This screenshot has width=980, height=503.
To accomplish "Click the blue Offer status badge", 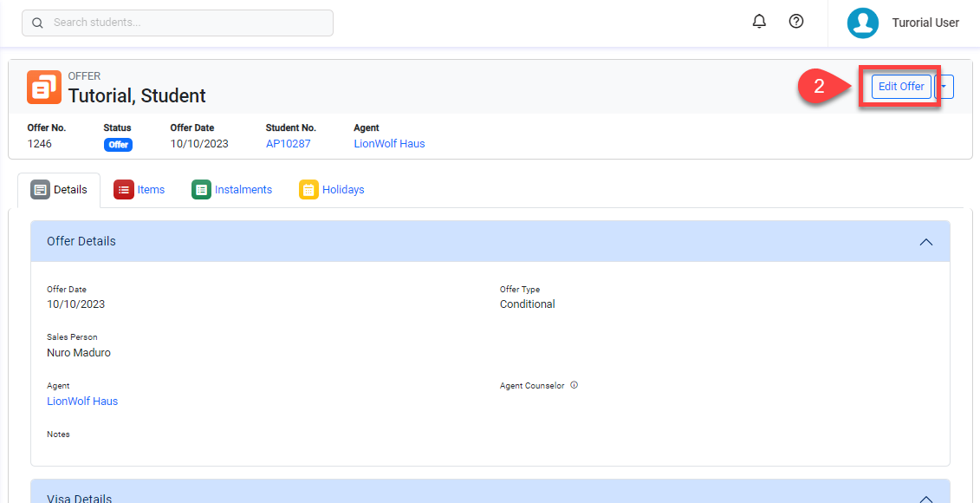I will pyautogui.click(x=118, y=145).
